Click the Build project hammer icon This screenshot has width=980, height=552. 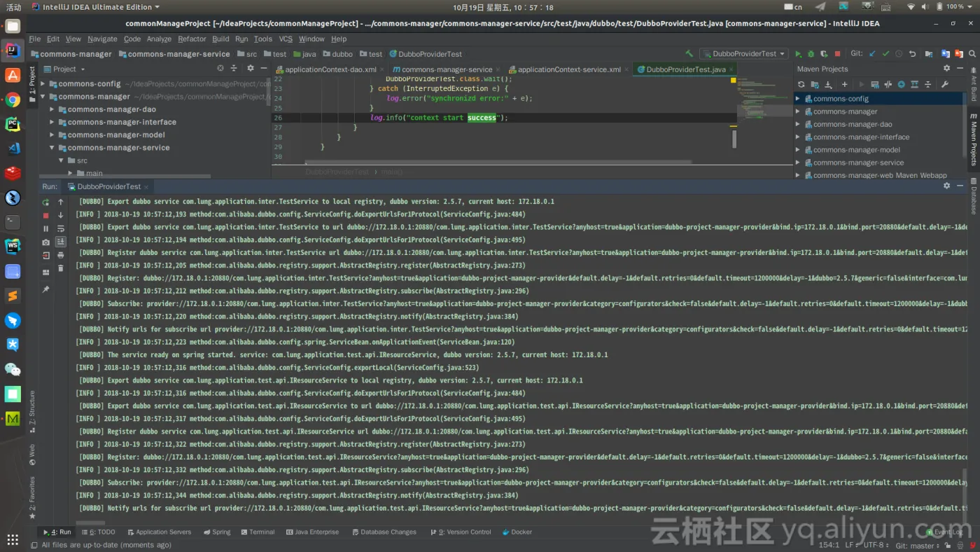click(689, 54)
